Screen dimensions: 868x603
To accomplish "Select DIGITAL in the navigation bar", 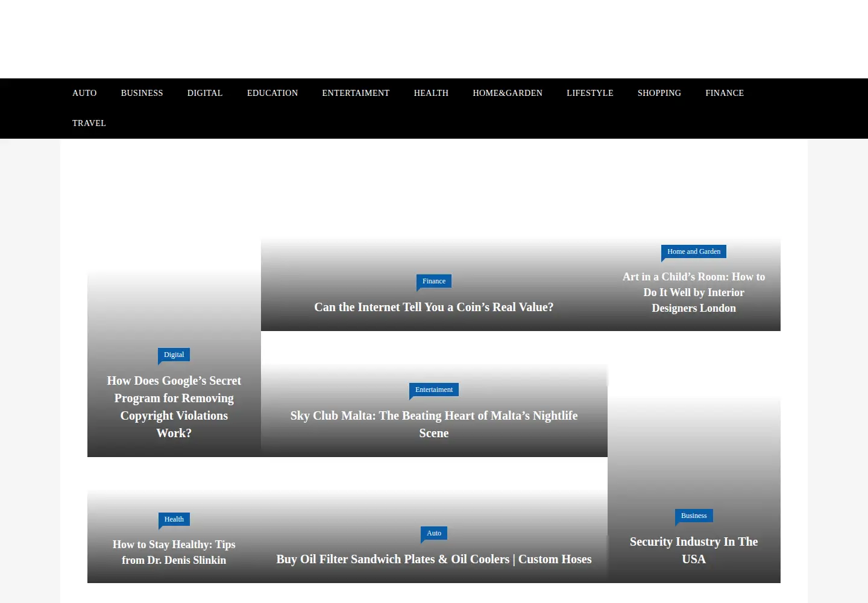I will (x=205, y=93).
